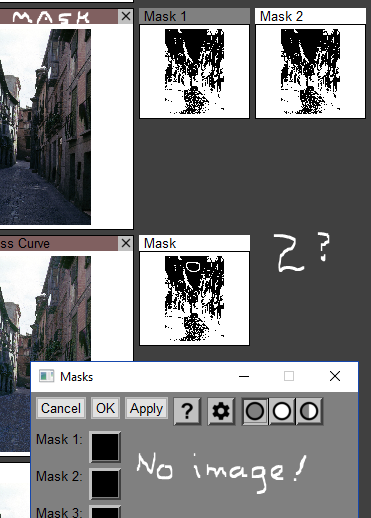Click the 'Mask 2:' label

pyautogui.click(x=59, y=476)
